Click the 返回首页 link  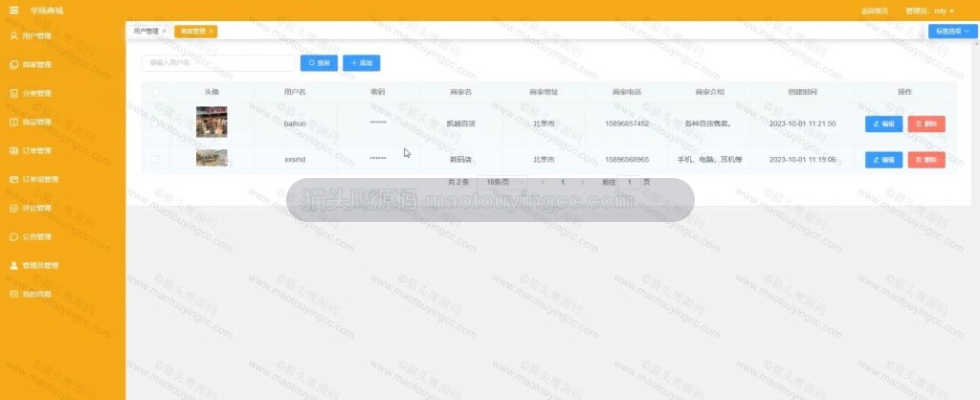click(x=874, y=11)
